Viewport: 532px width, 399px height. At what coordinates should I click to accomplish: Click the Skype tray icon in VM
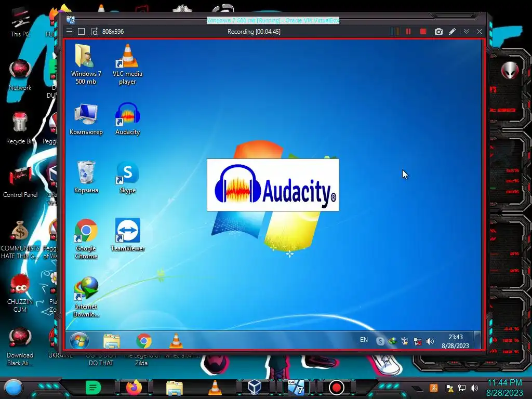pyautogui.click(x=380, y=341)
